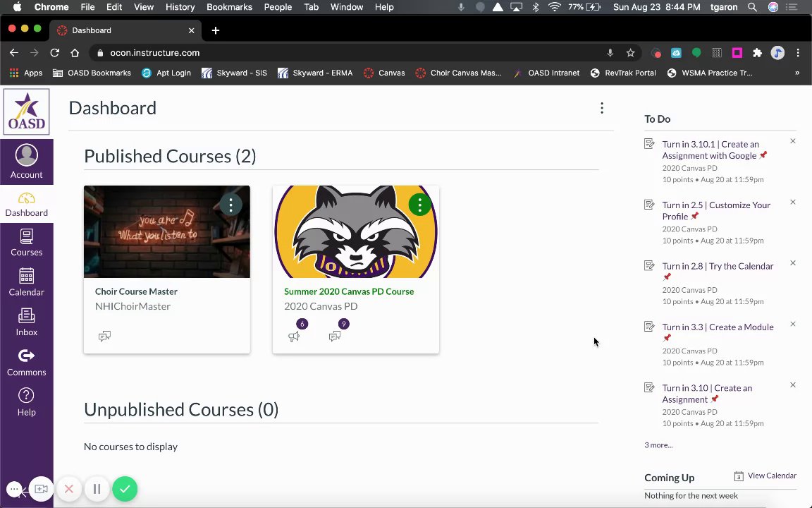Image resolution: width=812 pixels, height=508 pixels.
Task: Open Summer 2020 Canvas PD card options
Action: [420, 205]
